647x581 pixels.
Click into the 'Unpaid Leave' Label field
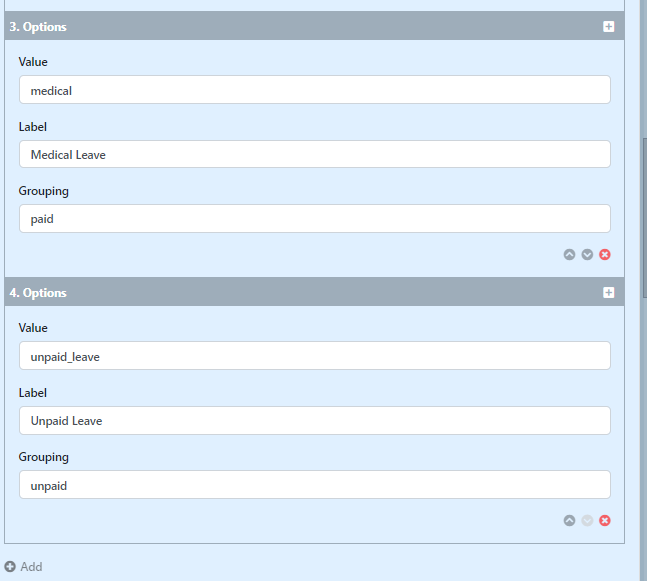pyautogui.click(x=314, y=421)
